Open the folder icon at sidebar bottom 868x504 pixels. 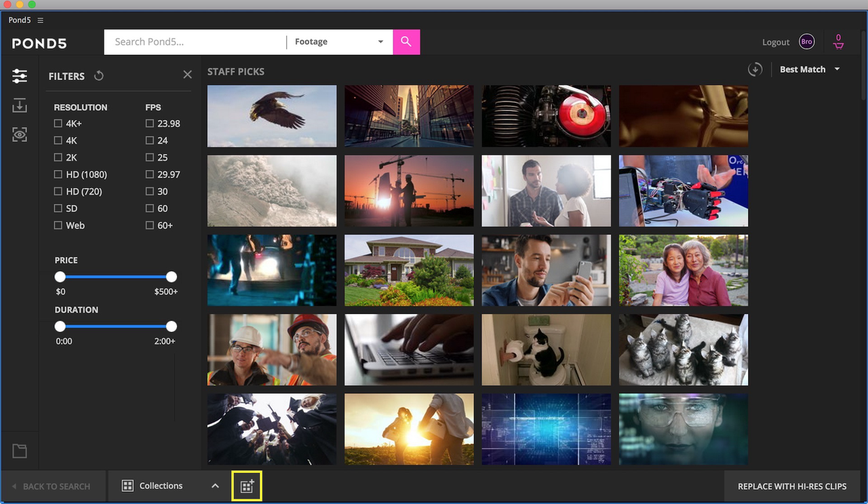click(20, 450)
